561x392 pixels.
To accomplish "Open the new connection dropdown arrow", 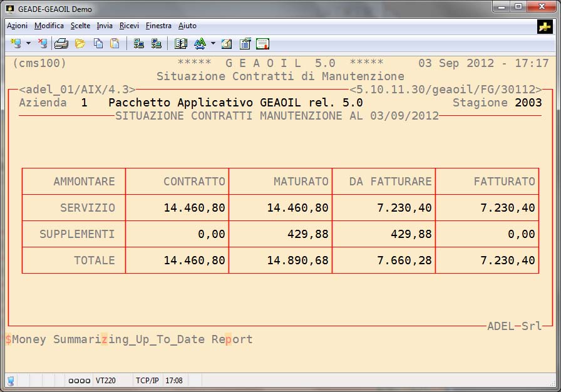I will tap(28, 43).
